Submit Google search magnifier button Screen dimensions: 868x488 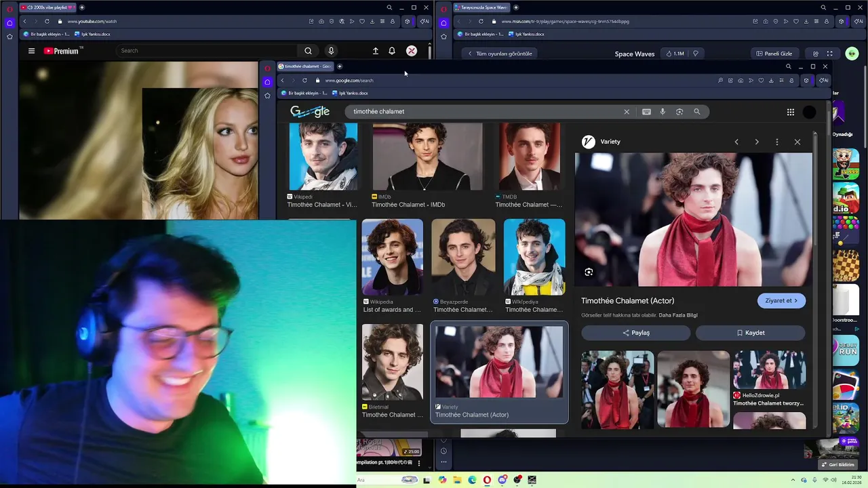tap(696, 112)
